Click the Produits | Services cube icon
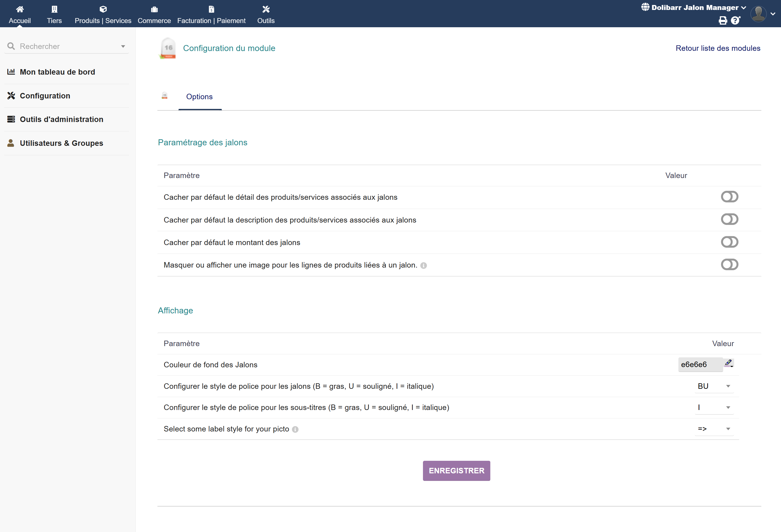Image resolution: width=781 pixels, height=532 pixels. (103, 9)
